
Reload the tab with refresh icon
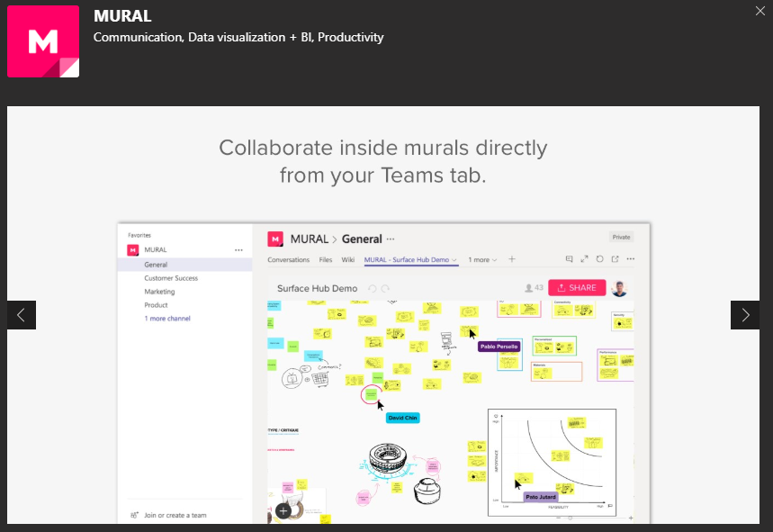coord(599,259)
